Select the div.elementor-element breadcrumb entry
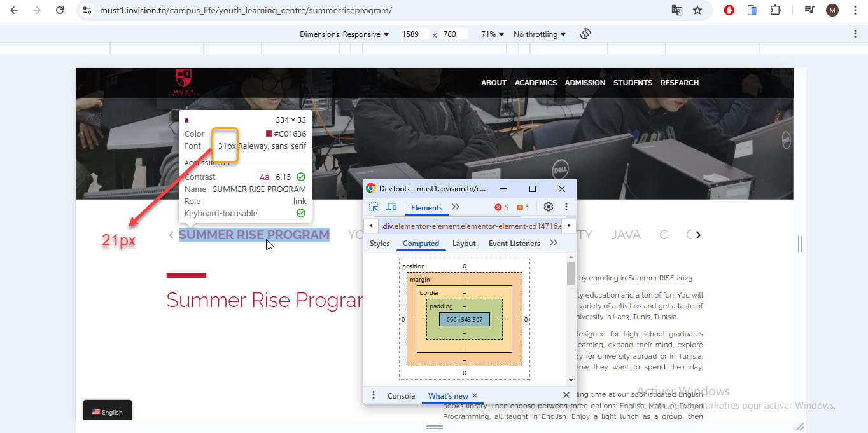This screenshot has width=868, height=433. tap(472, 226)
